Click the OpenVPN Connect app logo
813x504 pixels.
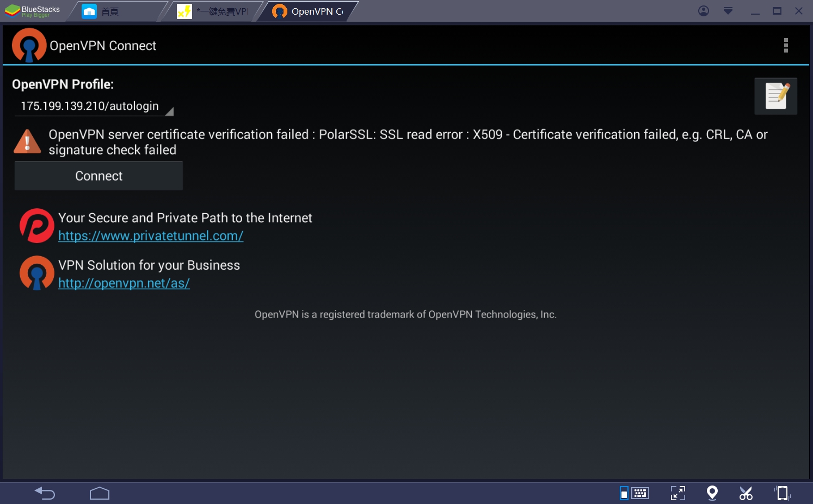29,45
